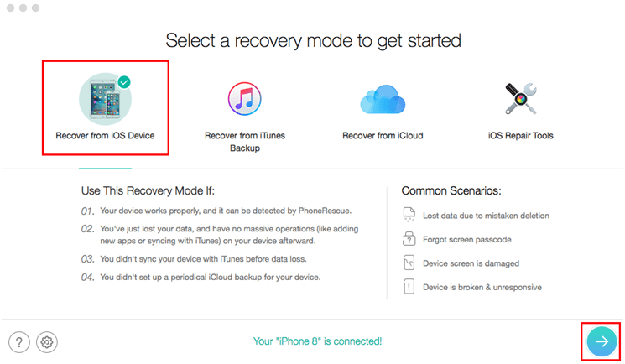625x364 pixels.
Task: Click the damaged device screen icon
Action: coord(409,263)
